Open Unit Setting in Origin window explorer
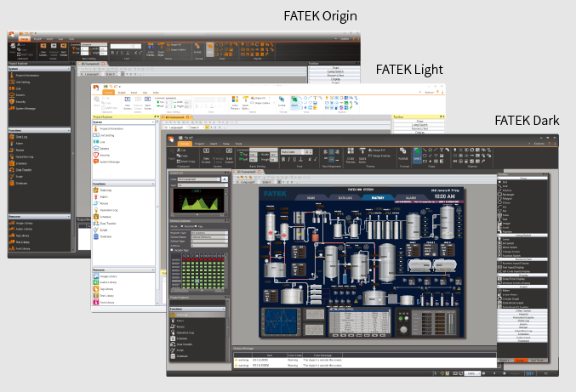 [x=20, y=82]
